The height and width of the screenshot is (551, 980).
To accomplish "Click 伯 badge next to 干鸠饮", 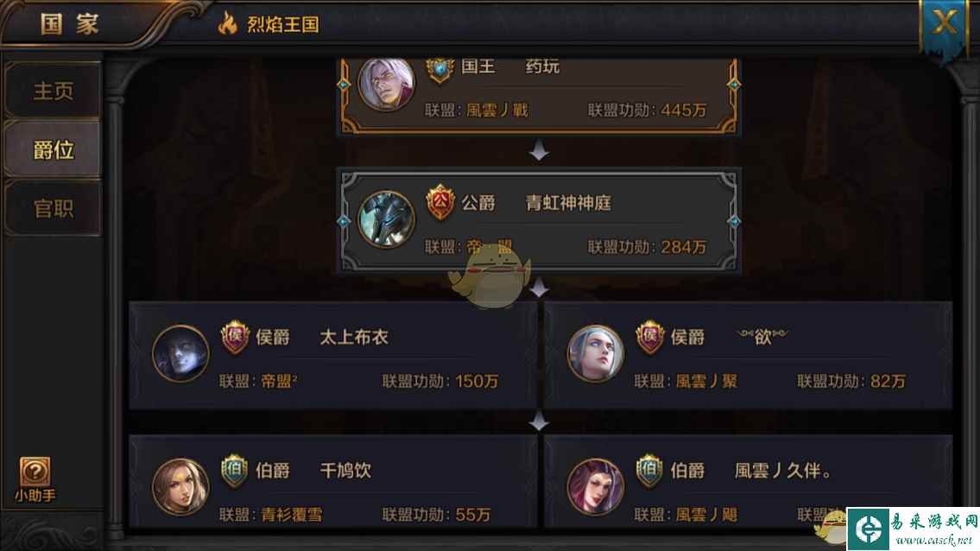I will tap(235, 471).
